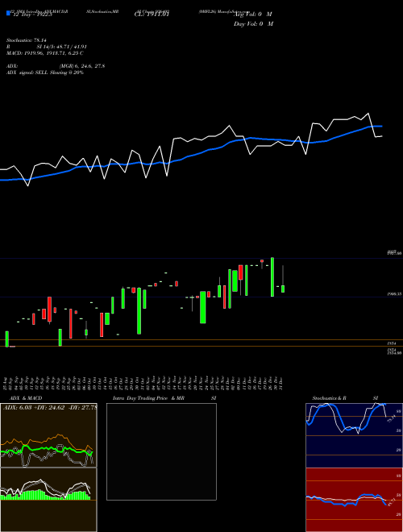403x532 pixels.
Task: Click the 'Stochastics & R' panel title
Action: coord(329,398)
